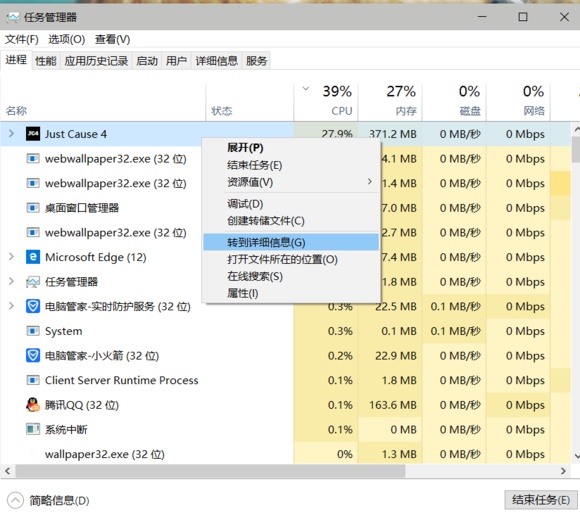Choose 打开文件所在的位置(O) in the context menu

(291, 259)
